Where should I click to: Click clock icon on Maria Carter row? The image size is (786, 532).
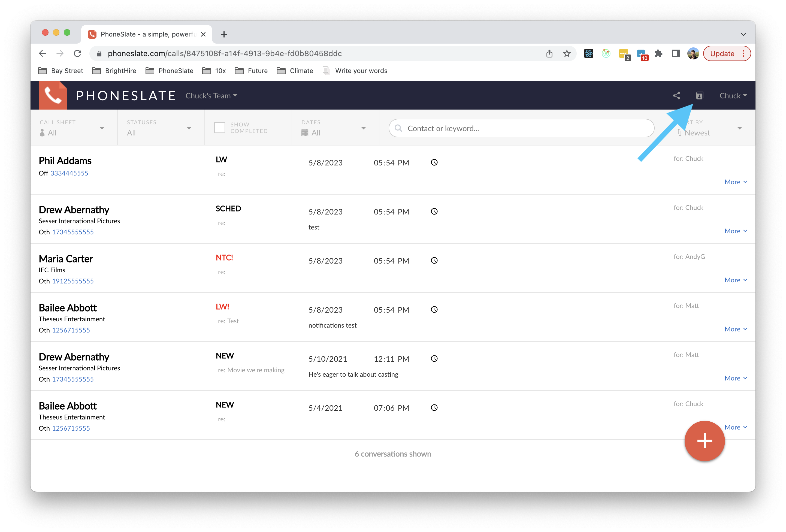click(x=434, y=261)
